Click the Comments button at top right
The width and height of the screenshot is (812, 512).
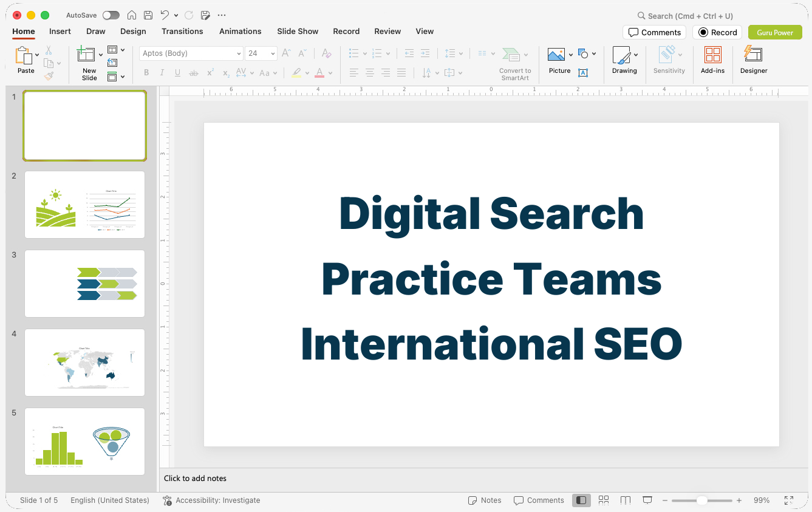[x=654, y=32]
